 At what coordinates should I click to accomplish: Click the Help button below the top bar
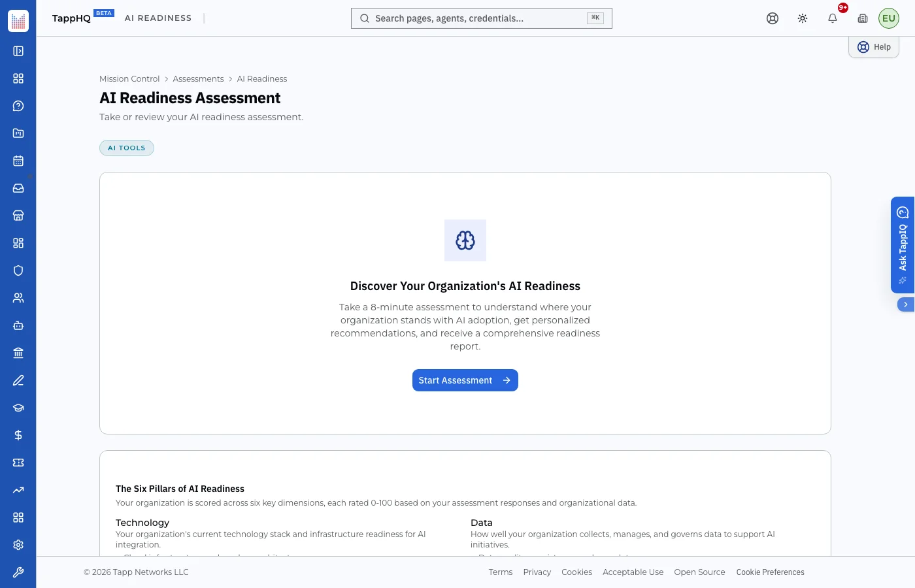point(874,47)
